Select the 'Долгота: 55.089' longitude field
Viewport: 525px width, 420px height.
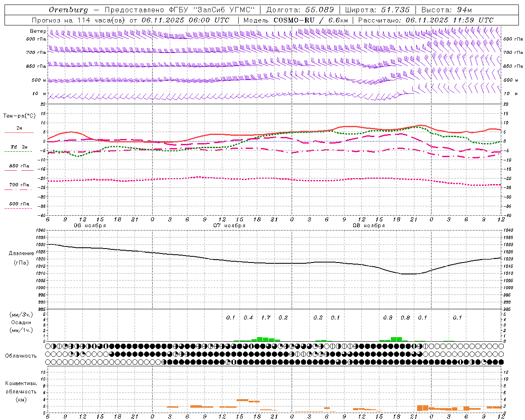300,10
